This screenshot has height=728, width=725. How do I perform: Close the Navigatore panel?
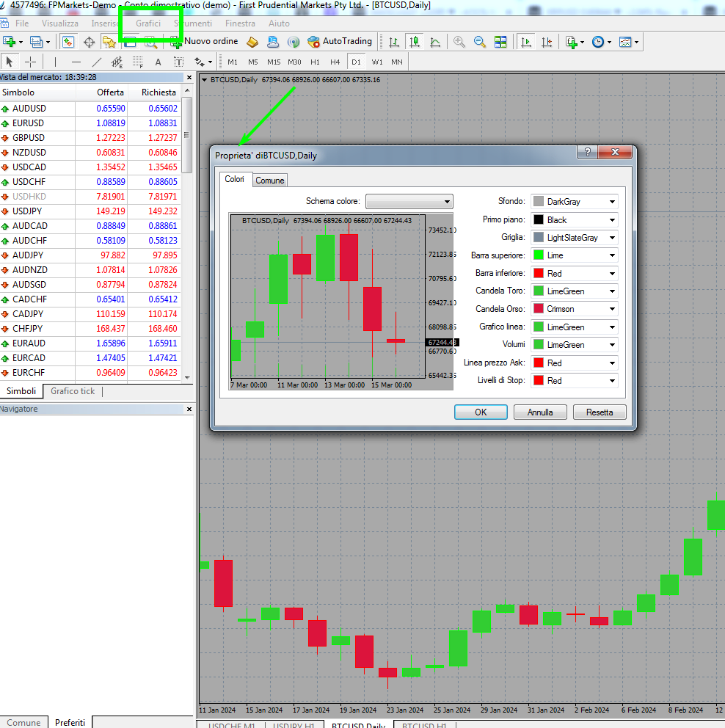pyautogui.click(x=189, y=409)
